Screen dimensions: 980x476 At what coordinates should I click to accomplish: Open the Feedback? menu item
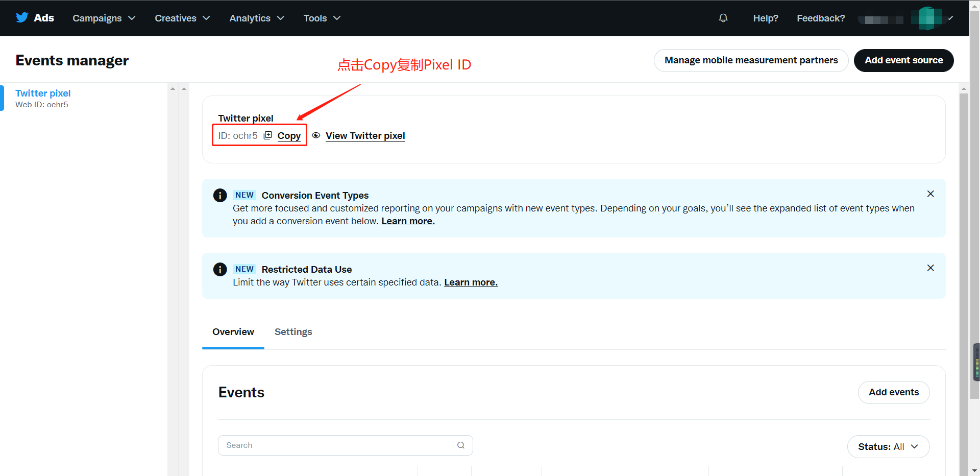[x=821, y=18]
